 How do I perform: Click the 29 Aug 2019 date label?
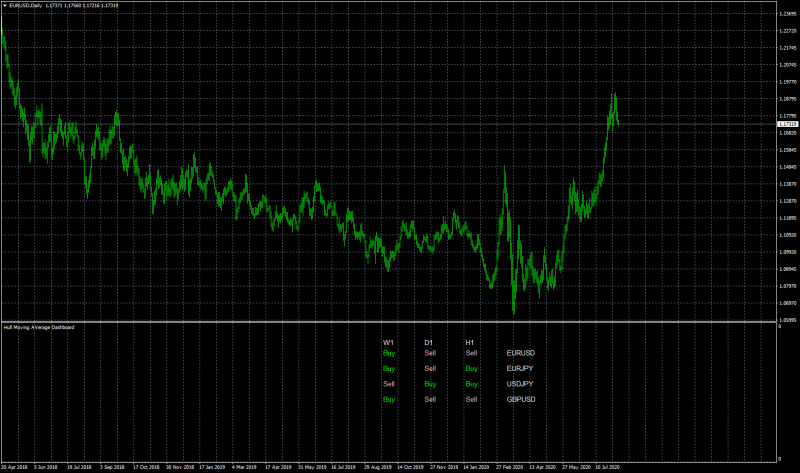point(378,467)
